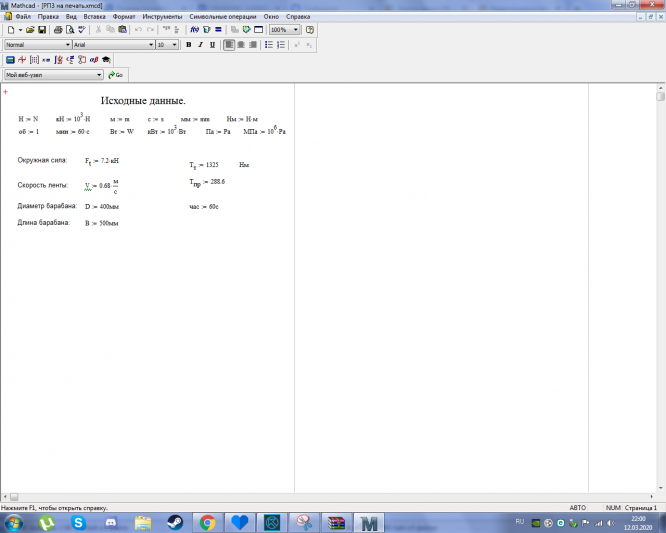Open the Matrix toolbar icon
Screen dimensions: 666x533
click(x=34, y=60)
